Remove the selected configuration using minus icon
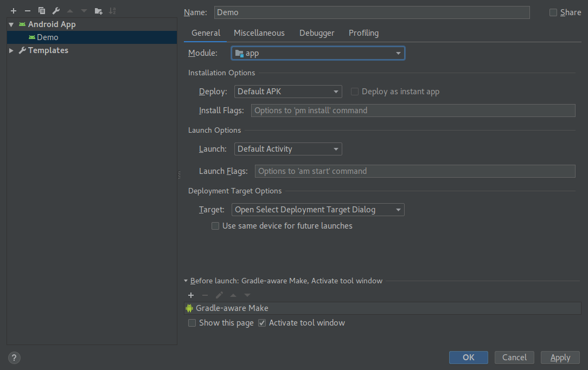This screenshot has width=588, height=370. 27,10
